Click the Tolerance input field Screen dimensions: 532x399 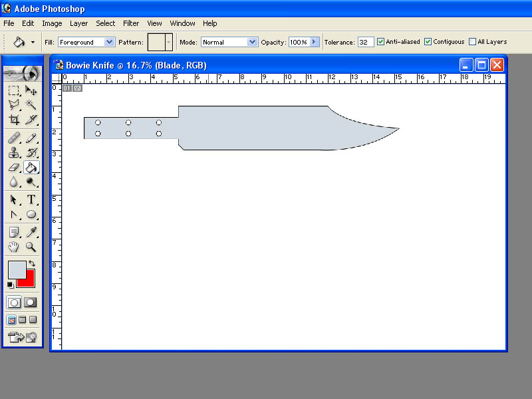pos(366,42)
